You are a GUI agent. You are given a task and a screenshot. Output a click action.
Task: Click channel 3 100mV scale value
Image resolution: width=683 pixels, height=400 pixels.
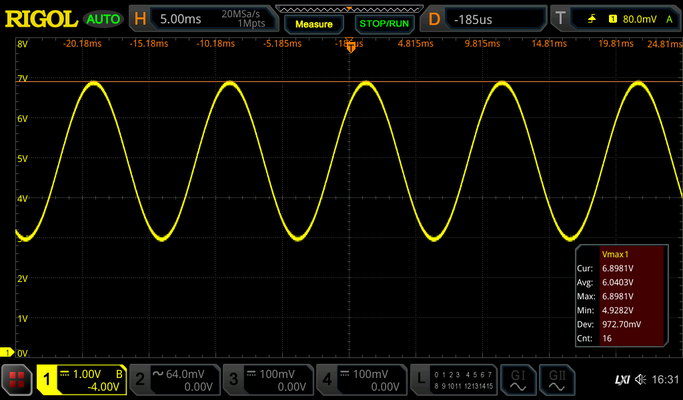pos(277,374)
